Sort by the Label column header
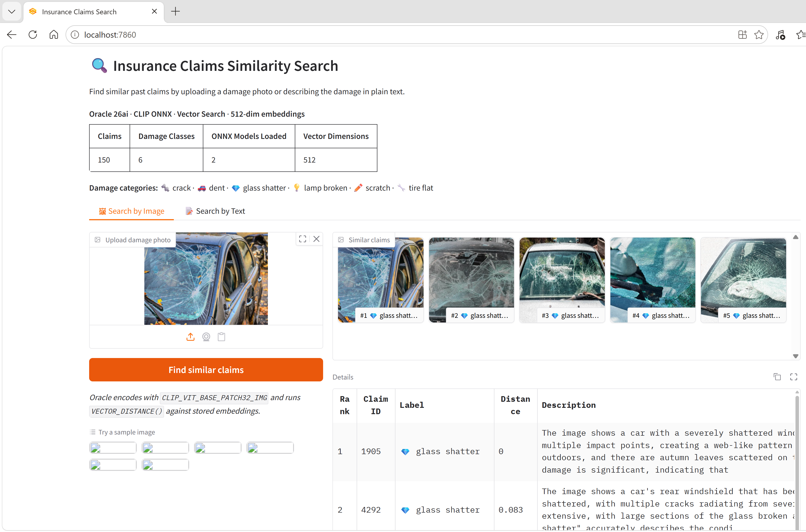The image size is (806, 532). pos(445,405)
